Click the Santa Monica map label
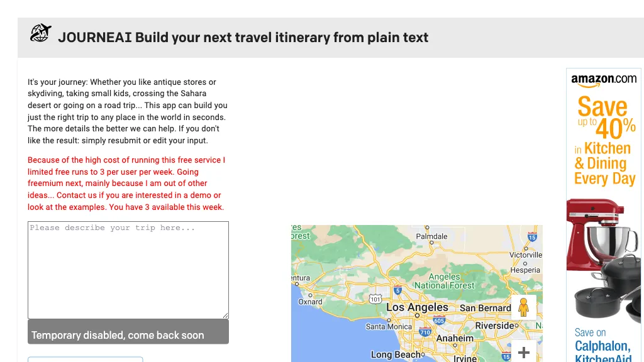Viewport: 644px width, 362px height. coord(389,327)
